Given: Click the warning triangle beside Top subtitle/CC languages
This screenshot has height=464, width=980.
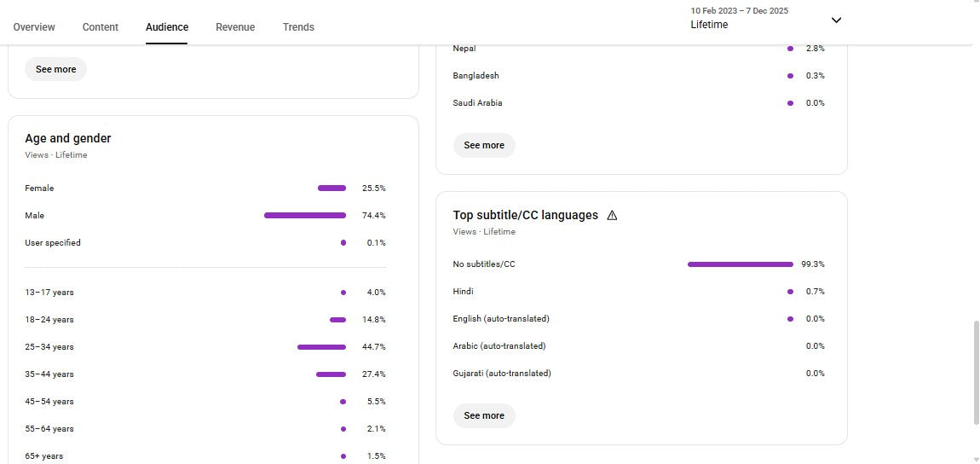Looking at the screenshot, I should [x=612, y=216].
